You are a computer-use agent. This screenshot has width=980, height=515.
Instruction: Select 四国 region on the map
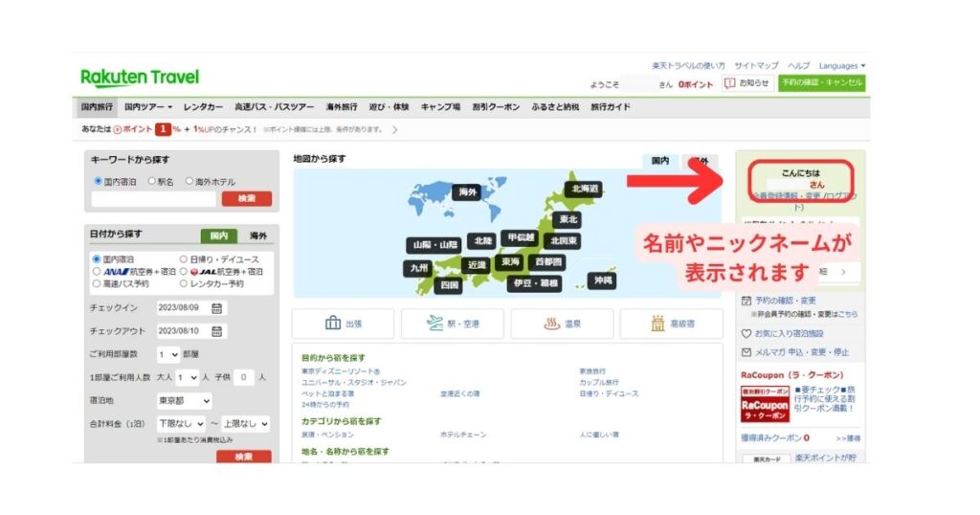tap(450, 285)
